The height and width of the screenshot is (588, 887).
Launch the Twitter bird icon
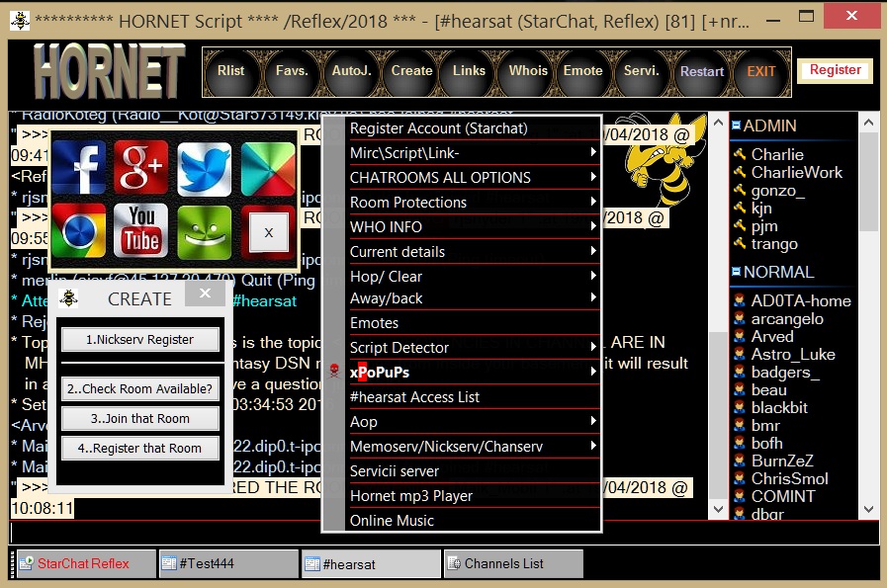(205, 168)
